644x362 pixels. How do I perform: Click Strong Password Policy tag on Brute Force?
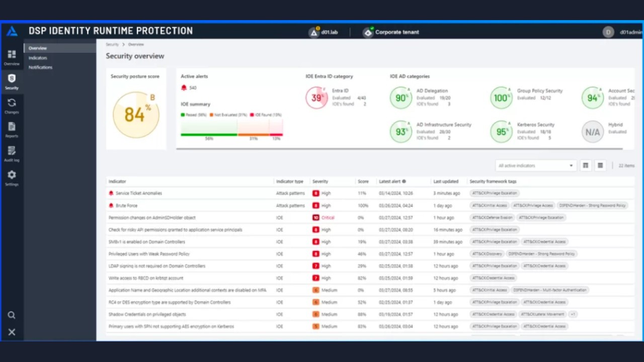(x=592, y=206)
